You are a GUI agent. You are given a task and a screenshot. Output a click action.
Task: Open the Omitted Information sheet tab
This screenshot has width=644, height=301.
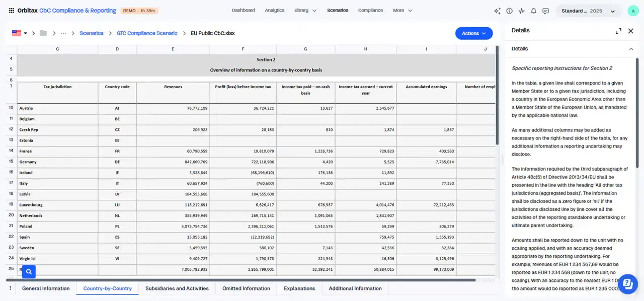tap(246, 288)
